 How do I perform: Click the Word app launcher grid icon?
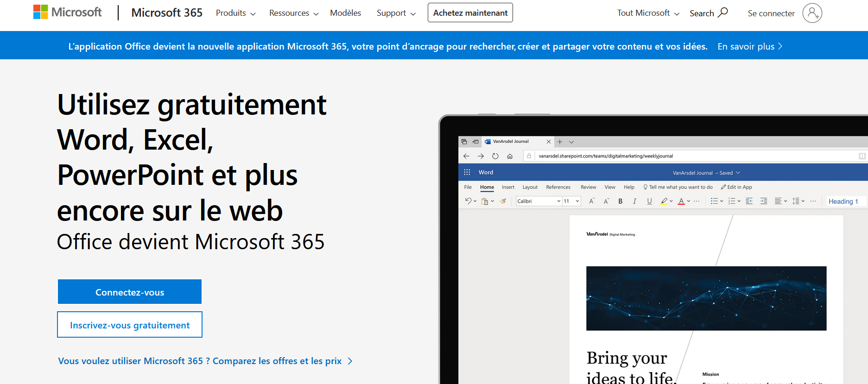point(467,172)
